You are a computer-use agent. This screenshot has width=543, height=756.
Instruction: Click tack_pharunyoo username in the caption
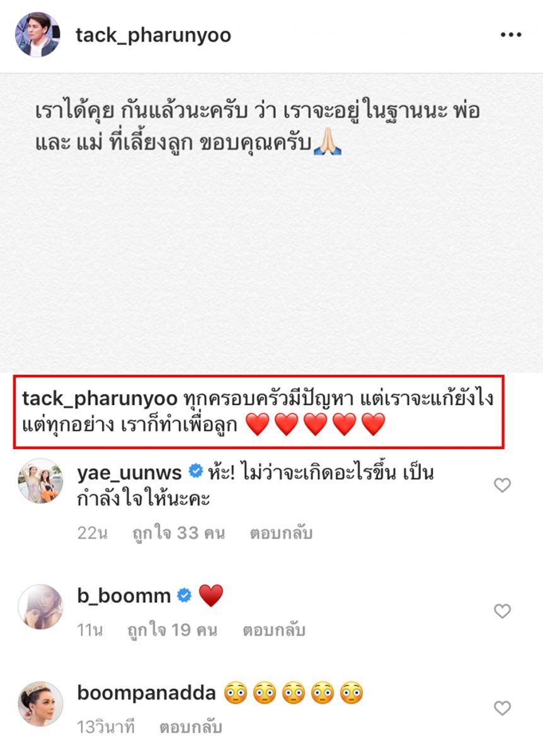click(x=100, y=399)
